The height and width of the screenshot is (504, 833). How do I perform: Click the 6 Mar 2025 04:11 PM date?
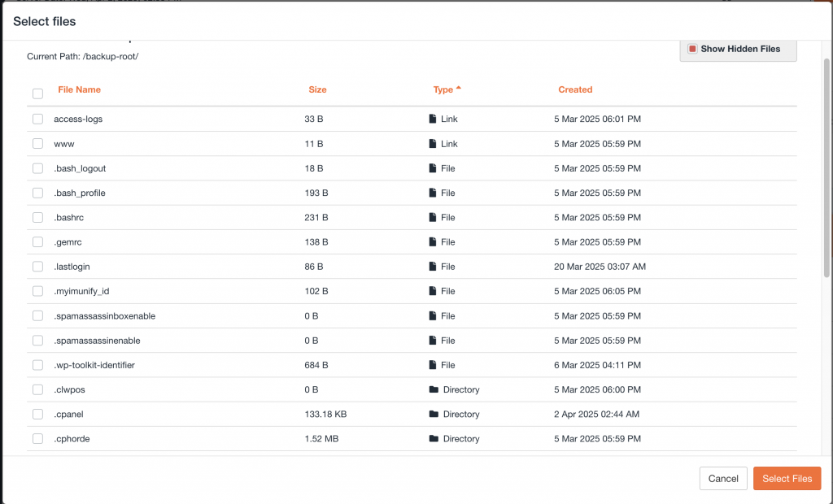(597, 365)
